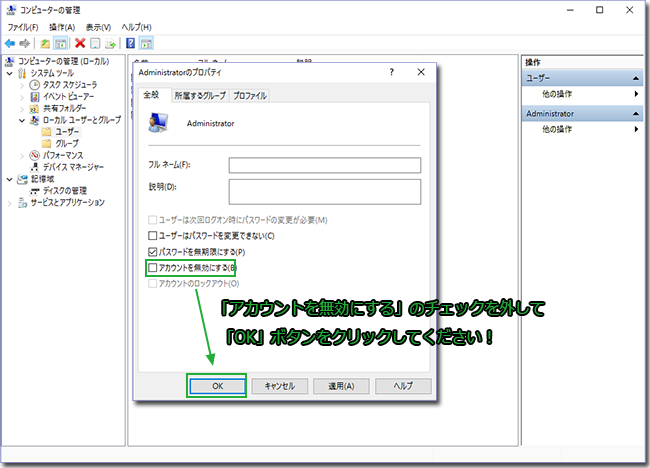Click the タスク スケジューラ clock icon

pos(34,85)
